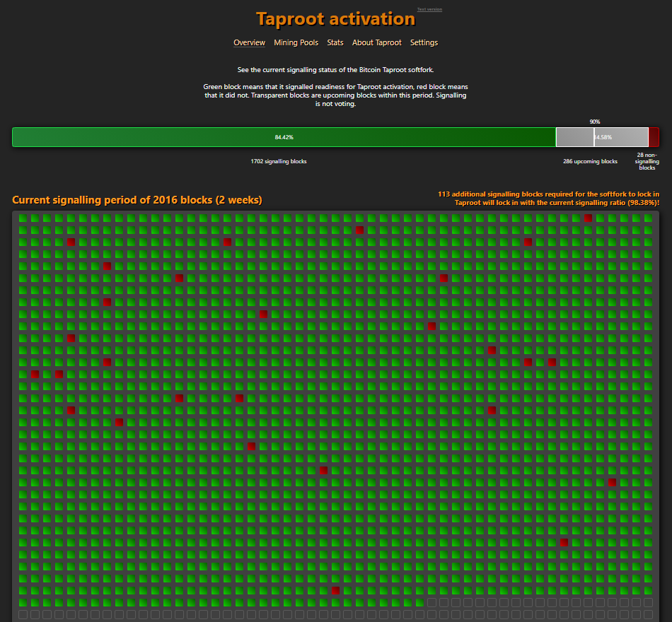Go to the Mining Pools page
Image resolution: width=672 pixels, height=622 pixels.
296,42
